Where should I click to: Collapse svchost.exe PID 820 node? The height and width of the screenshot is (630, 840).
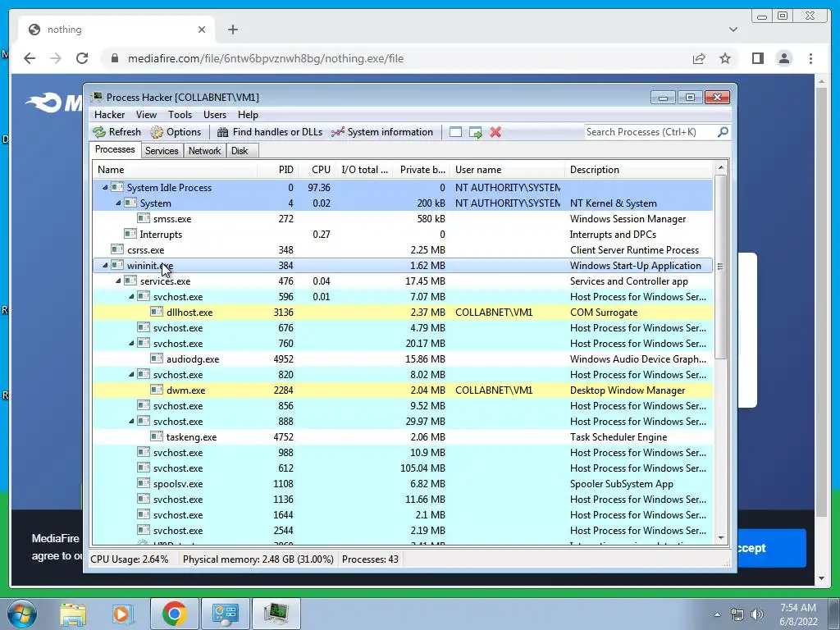coord(131,374)
